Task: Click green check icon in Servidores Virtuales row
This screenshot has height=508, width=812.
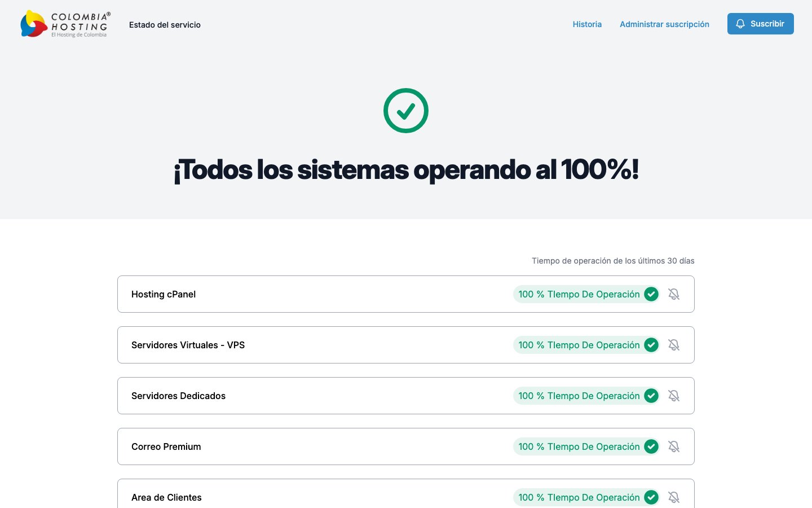Action: pyautogui.click(x=651, y=345)
